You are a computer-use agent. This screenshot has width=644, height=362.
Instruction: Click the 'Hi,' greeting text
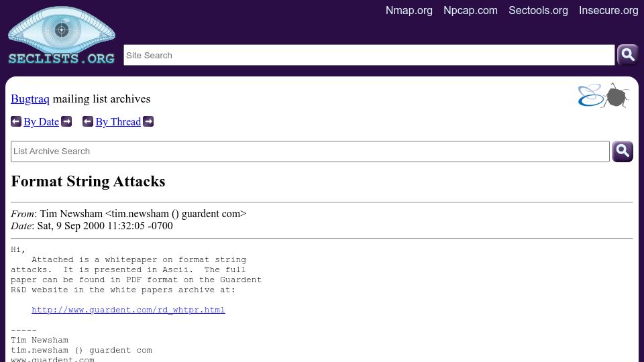[x=18, y=249]
